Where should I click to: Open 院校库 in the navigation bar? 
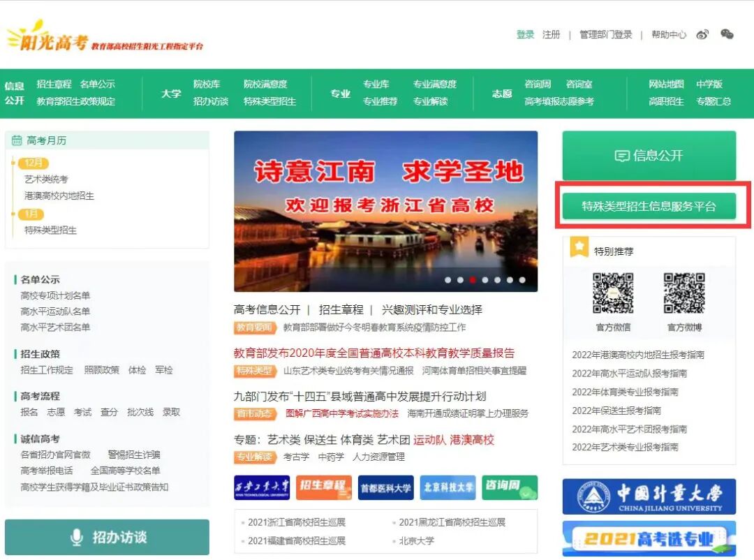click(207, 84)
